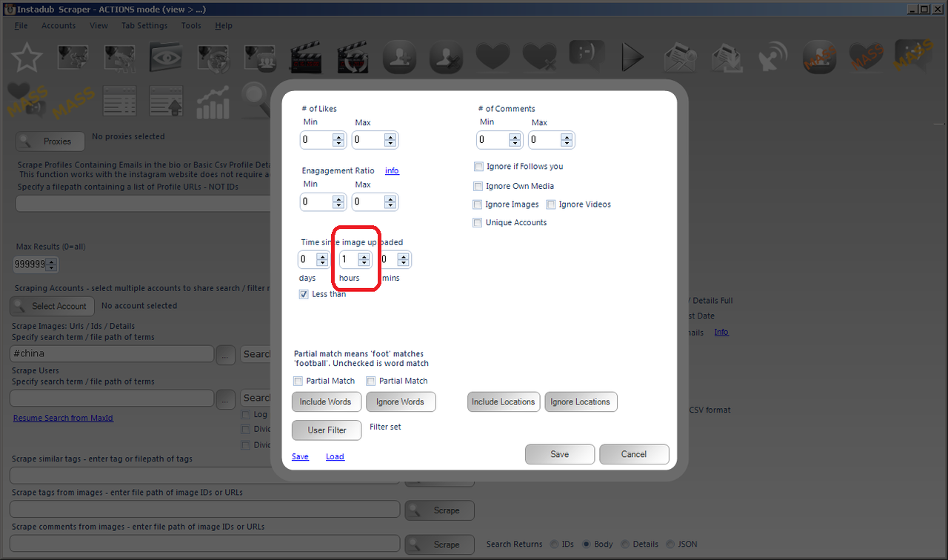This screenshot has width=948, height=560.
Task: Toggle the Ignore Images checkbox
Action: coord(478,204)
